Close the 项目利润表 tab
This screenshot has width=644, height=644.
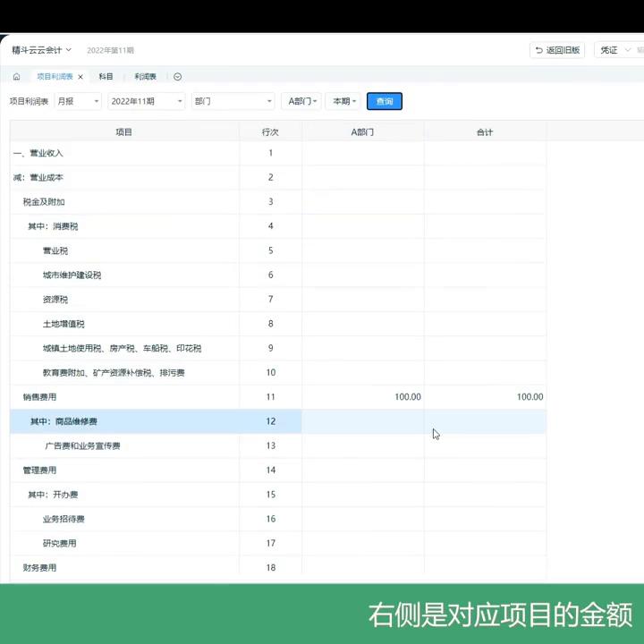pyautogui.click(x=80, y=77)
